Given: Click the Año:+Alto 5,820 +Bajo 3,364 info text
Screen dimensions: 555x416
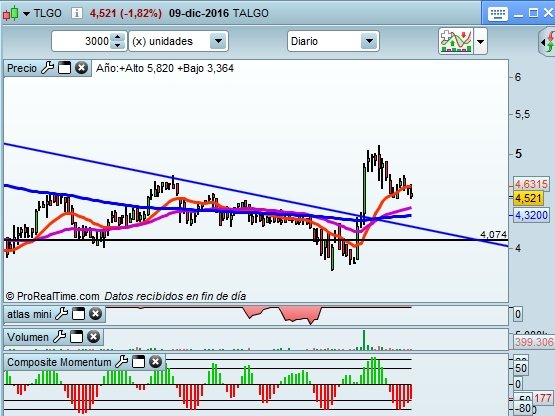Looking at the screenshot, I should 165,68.
